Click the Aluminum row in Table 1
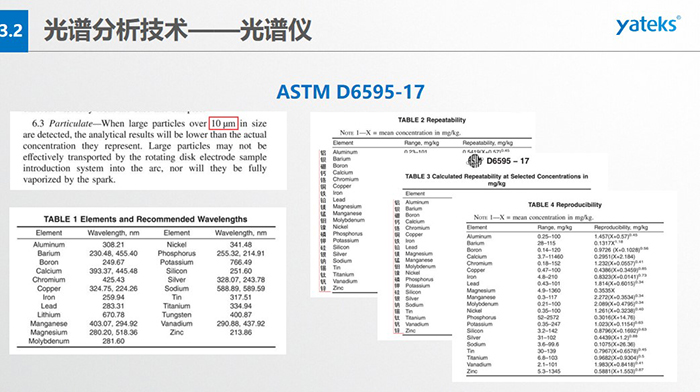This screenshot has height=392, width=700. pos(146,245)
